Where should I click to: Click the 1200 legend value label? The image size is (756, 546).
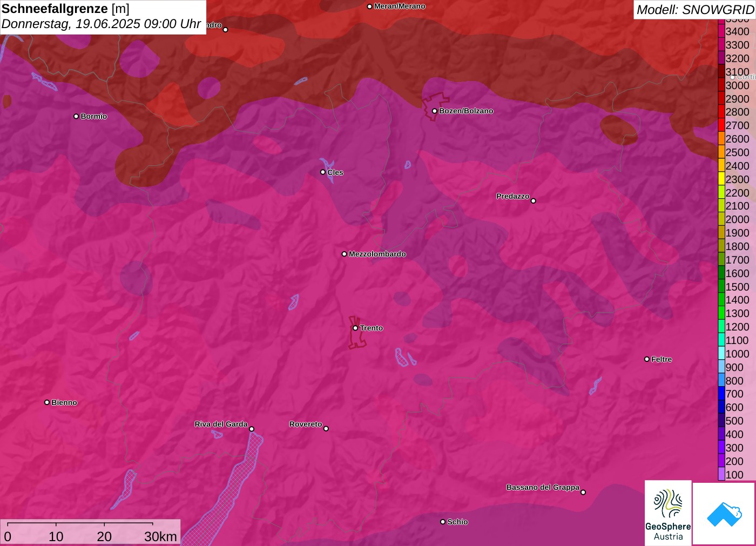click(x=738, y=327)
